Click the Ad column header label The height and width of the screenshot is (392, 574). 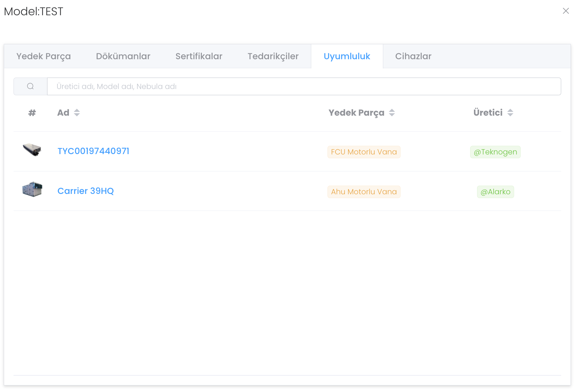click(x=63, y=113)
